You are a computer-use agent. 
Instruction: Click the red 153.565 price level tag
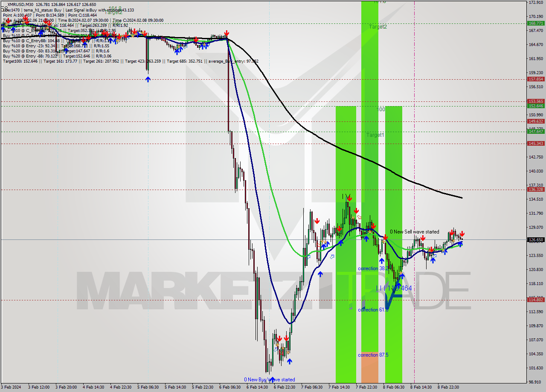pyautogui.click(x=536, y=101)
